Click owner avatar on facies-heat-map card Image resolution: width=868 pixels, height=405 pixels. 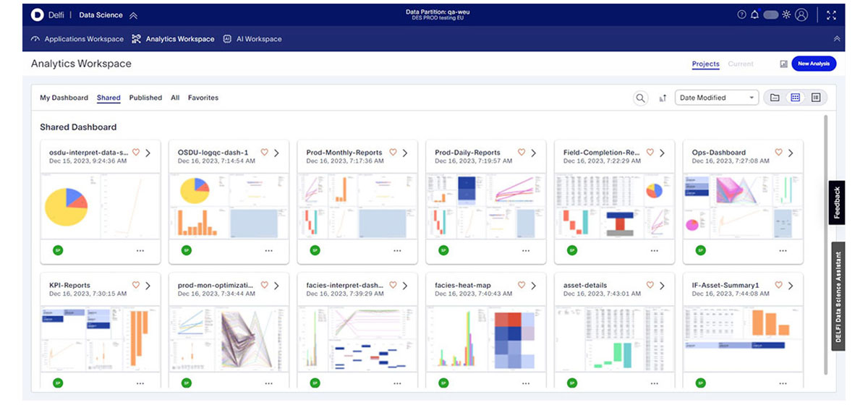(x=443, y=383)
